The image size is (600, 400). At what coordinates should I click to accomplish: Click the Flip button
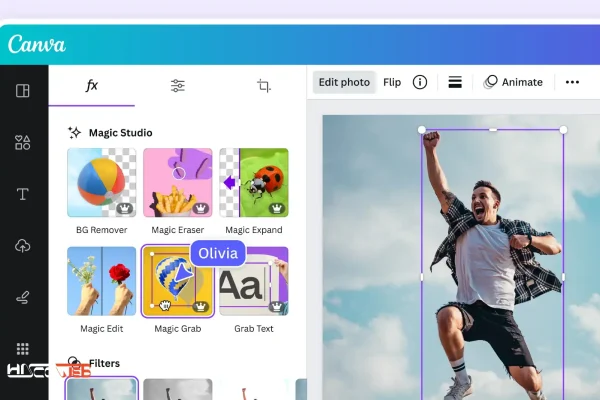pos(392,82)
